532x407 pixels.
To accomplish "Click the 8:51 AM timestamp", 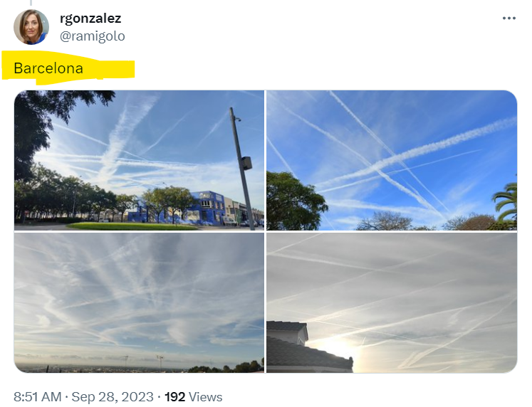I will [37, 396].
